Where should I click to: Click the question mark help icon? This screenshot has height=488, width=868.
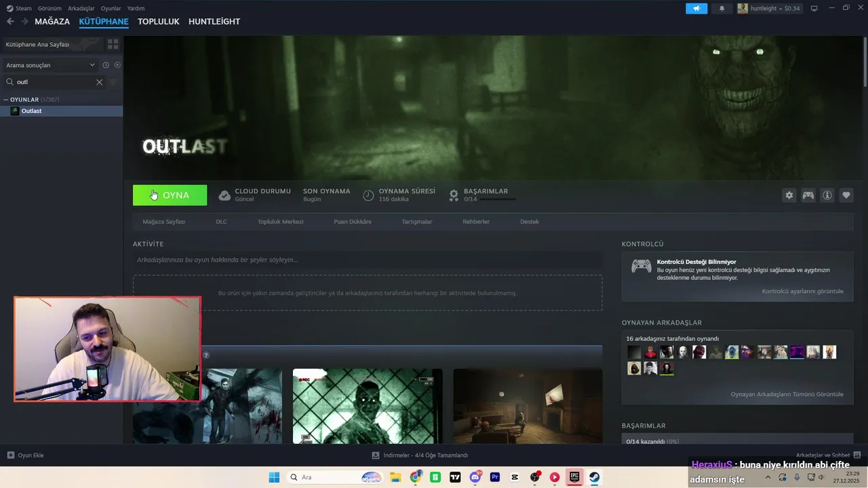point(206,355)
